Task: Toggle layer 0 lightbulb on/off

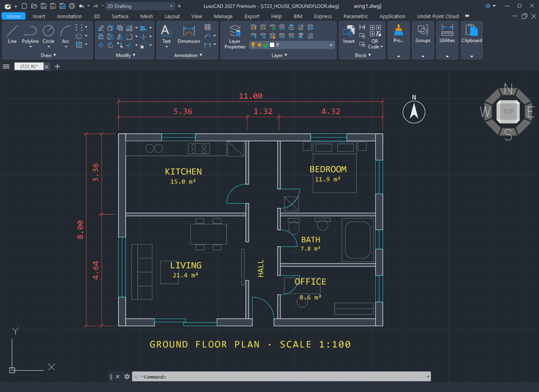Action: pyautogui.click(x=253, y=45)
